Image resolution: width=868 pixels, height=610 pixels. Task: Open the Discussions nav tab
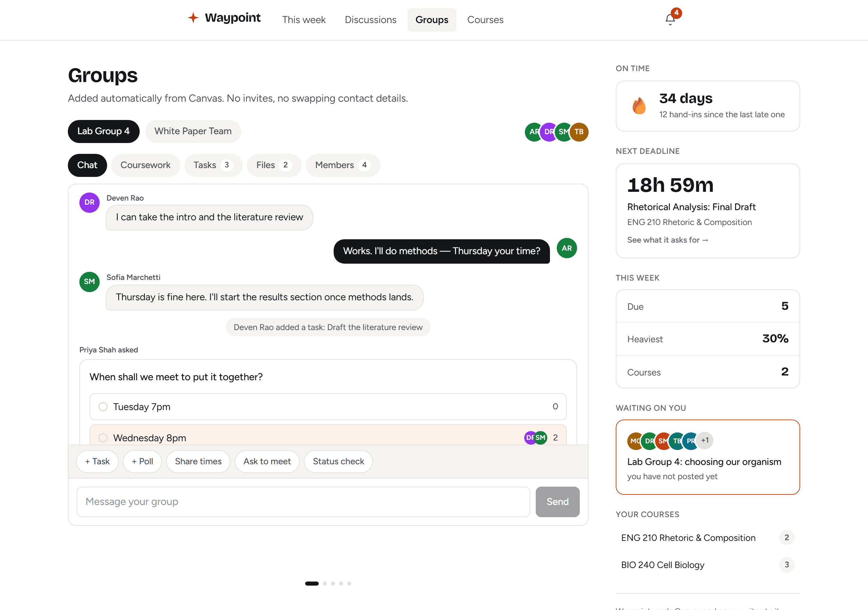click(371, 20)
